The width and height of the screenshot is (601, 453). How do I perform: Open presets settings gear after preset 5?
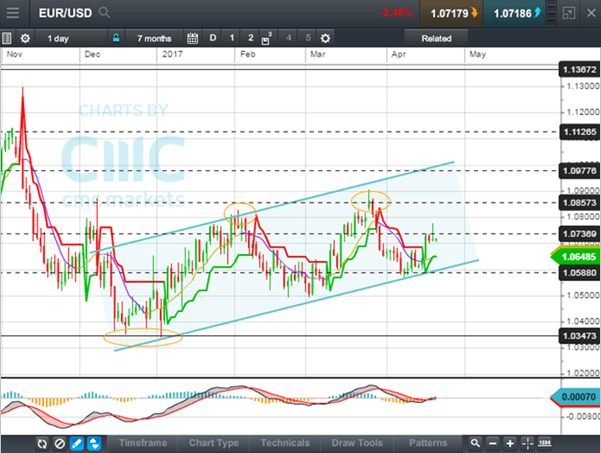[325, 38]
